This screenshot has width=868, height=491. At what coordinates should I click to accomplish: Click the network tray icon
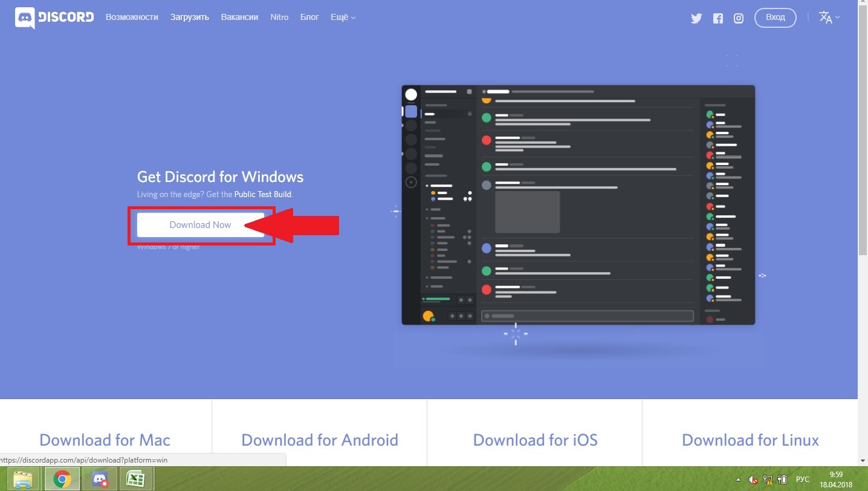pyautogui.click(x=768, y=480)
